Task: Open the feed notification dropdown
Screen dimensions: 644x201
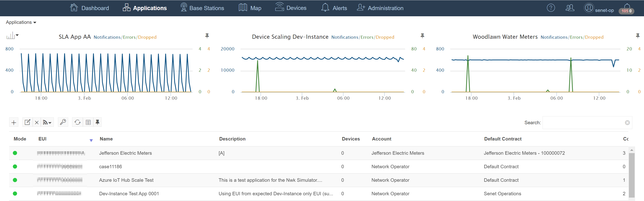Action: (x=47, y=122)
